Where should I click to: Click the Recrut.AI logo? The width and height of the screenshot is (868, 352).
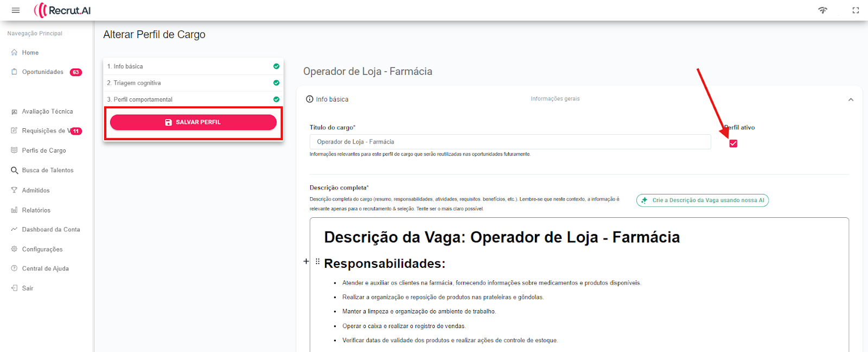[62, 10]
